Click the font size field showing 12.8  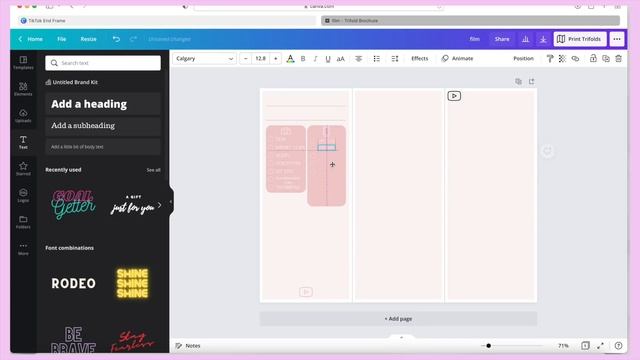[x=260, y=59]
